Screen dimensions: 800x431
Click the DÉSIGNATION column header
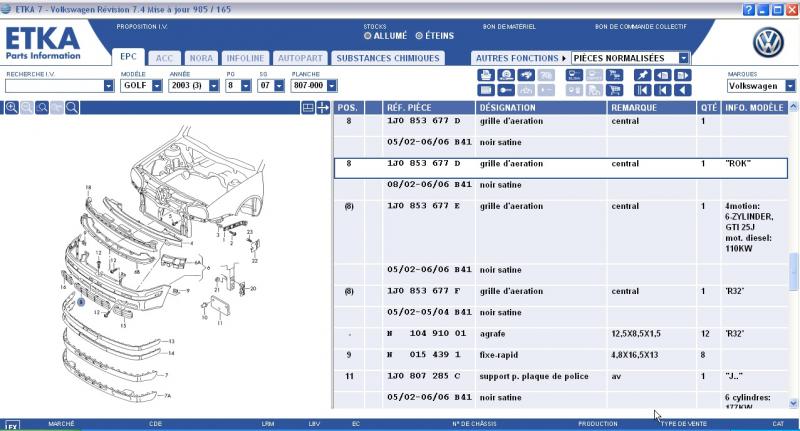541,108
